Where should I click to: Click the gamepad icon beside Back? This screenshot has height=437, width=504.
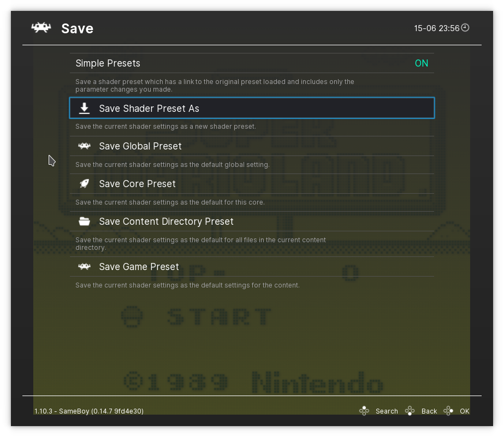click(410, 411)
